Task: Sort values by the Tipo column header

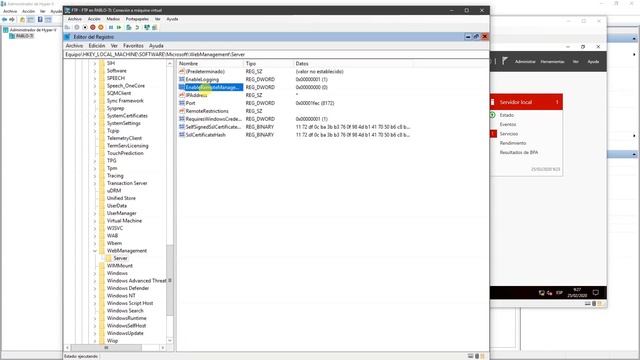Action: (269, 64)
